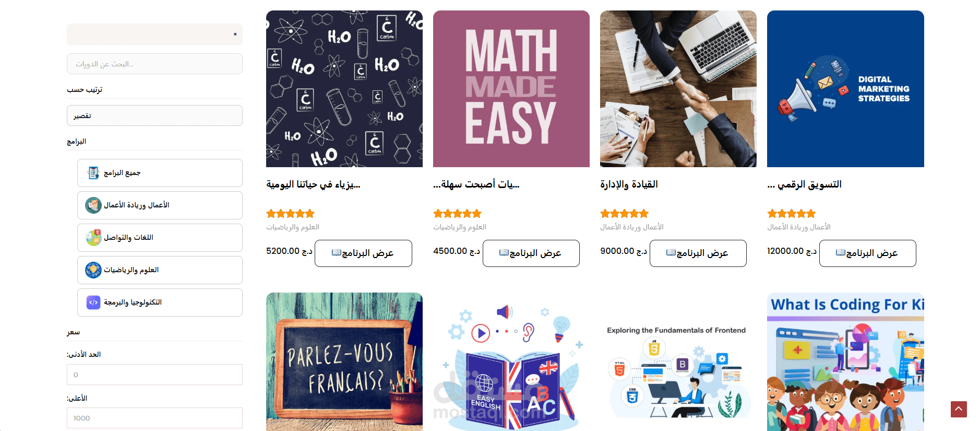Click عرض البرنامج for the physics course
Viewport: 980px width, 431px height.
363,253
